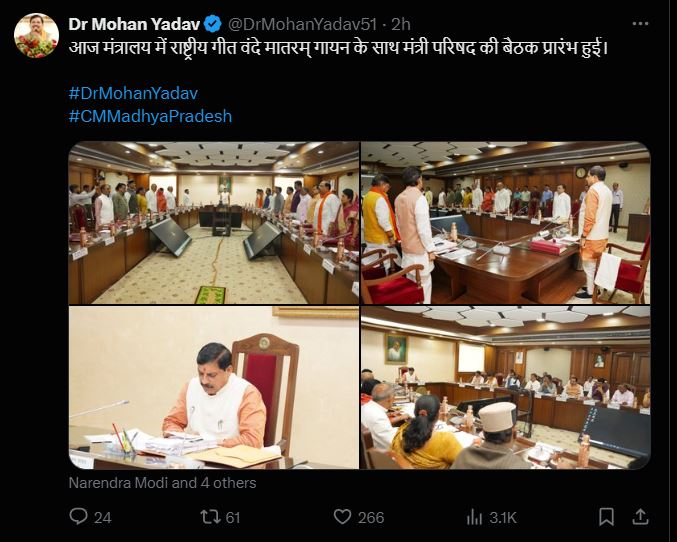Open the top-right conference table photo
Viewport: 677px width, 542px height.
[x=505, y=222]
